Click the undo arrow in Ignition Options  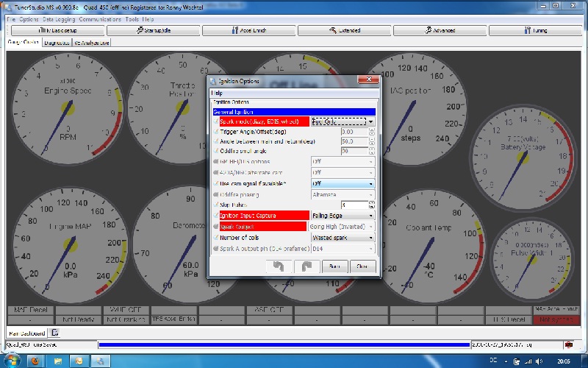click(x=280, y=266)
